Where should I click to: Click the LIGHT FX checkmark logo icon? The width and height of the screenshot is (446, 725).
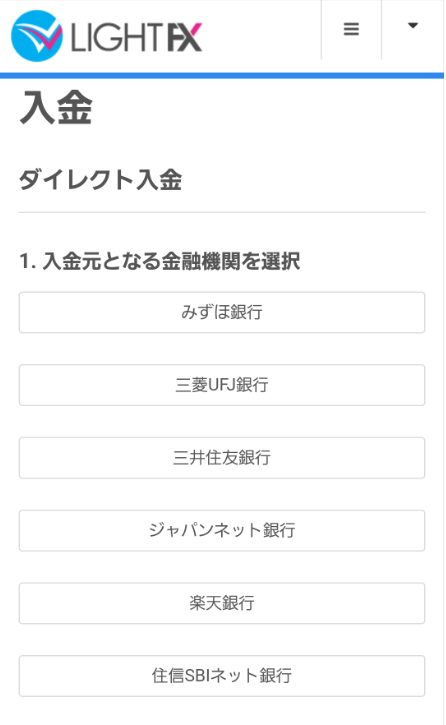37,36
